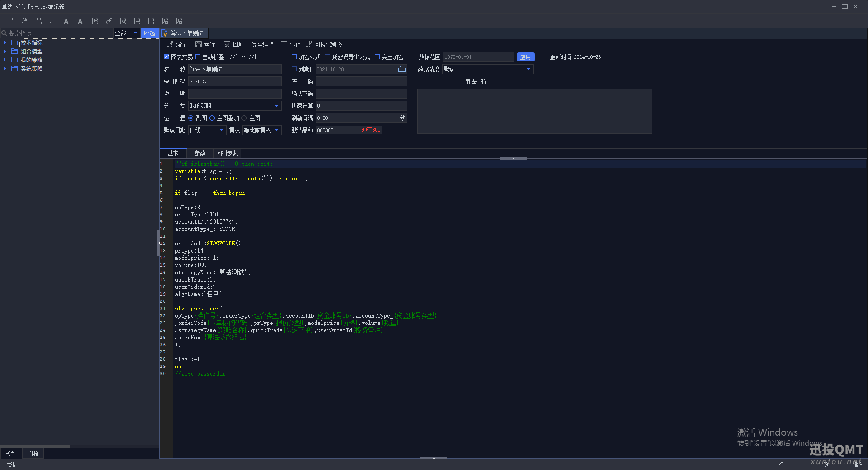Image resolution: width=868 pixels, height=470 pixels.
Task: Click the first document settings gear icon
Action: (x=165, y=21)
